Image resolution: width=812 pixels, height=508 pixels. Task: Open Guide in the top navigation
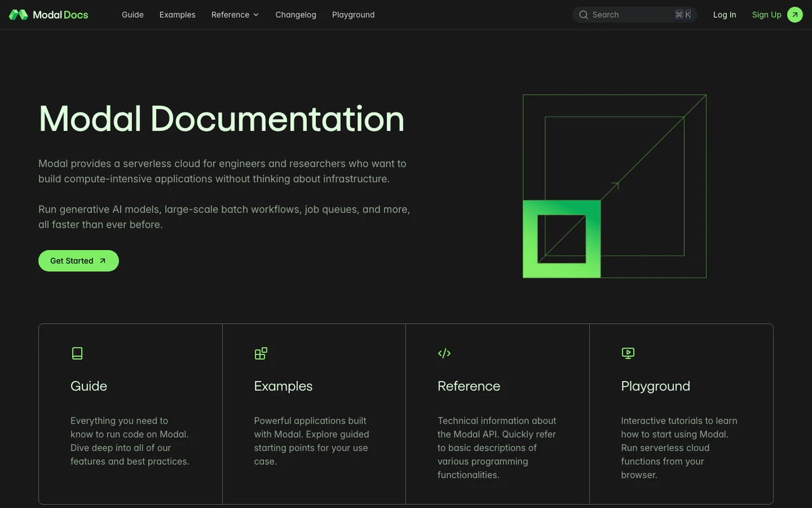133,15
